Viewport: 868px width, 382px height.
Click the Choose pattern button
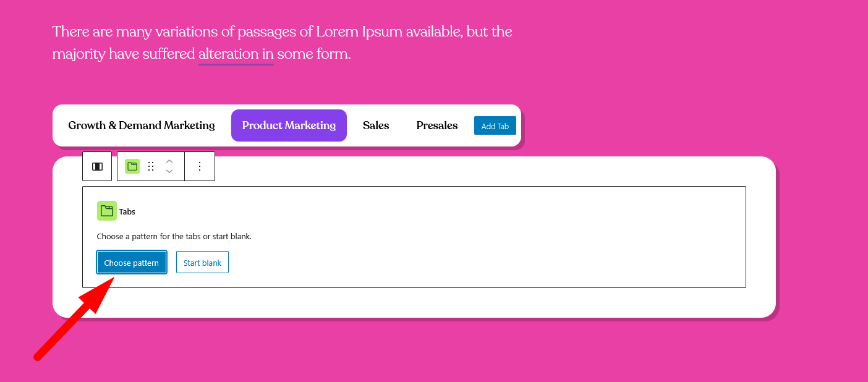coord(132,262)
